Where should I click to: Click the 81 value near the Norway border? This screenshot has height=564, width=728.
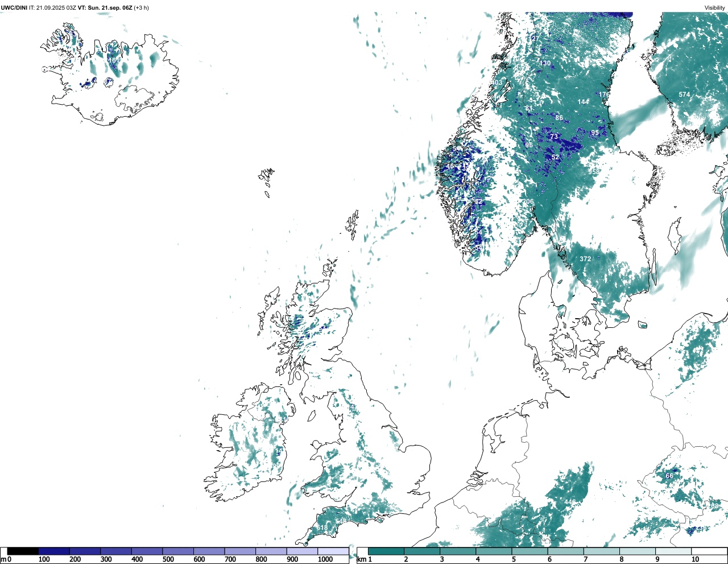coord(529,108)
